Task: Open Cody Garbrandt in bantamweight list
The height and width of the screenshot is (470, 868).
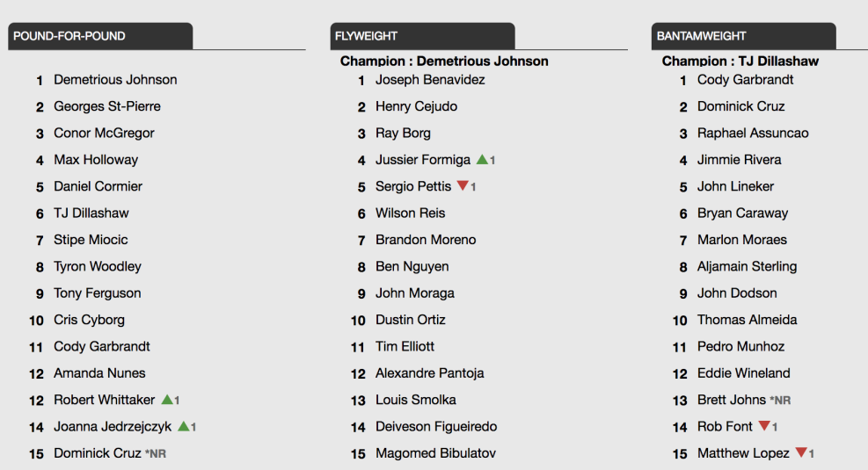Action: pyautogui.click(x=745, y=80)
